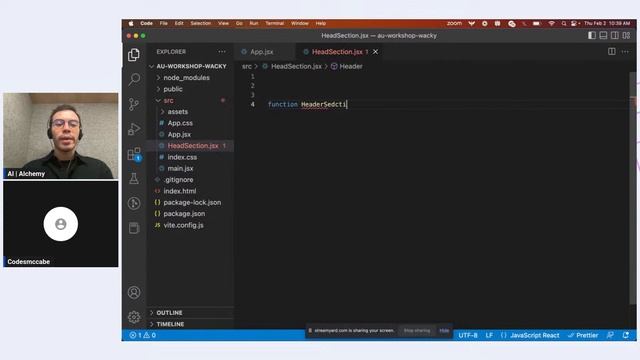The width and height of the screenshot is (640, 360).
Task: Hide the screen sharing notification
Action: (x=444, y=331)
